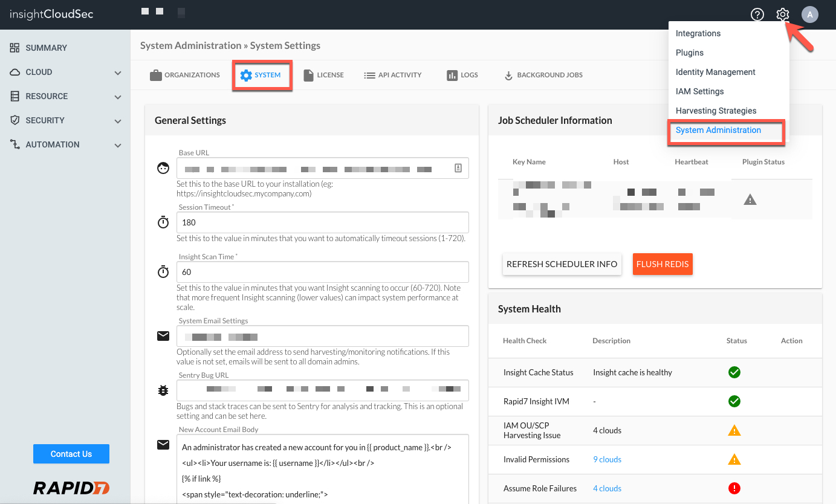Image resolution: width=836 pixels, height=504 pixels.
Task: Click the Resource icon in sidebar
Action: click(15, 96)
